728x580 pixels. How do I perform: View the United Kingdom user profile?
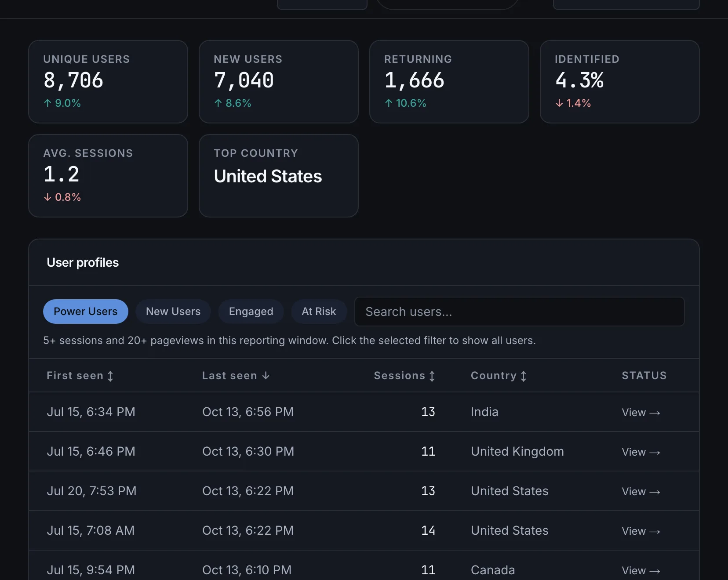(x=641, y=452)
